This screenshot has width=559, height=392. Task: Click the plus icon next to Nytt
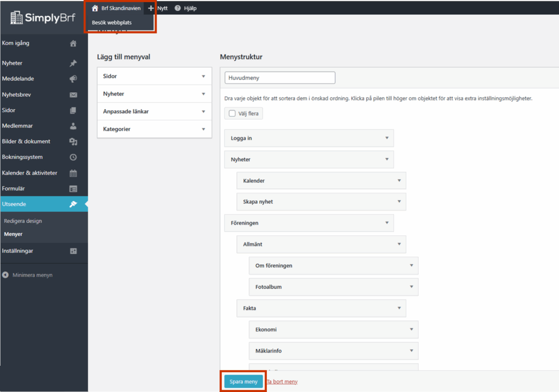click(x=151, y=8)
